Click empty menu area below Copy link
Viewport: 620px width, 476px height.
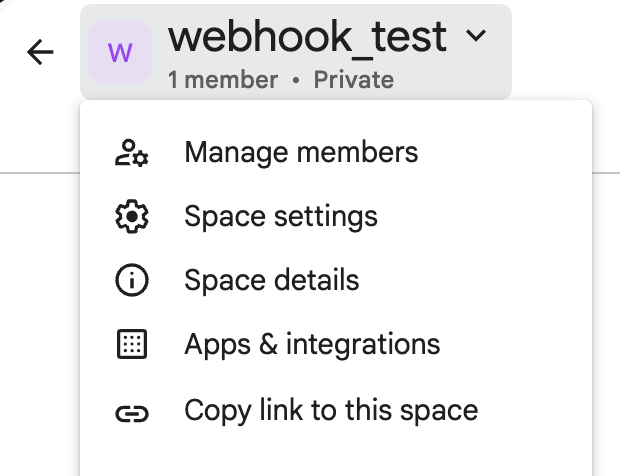click(x=336, y=459)
